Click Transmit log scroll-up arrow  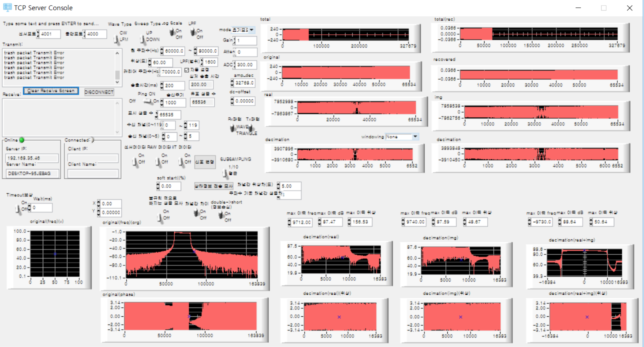coord(117,53)
